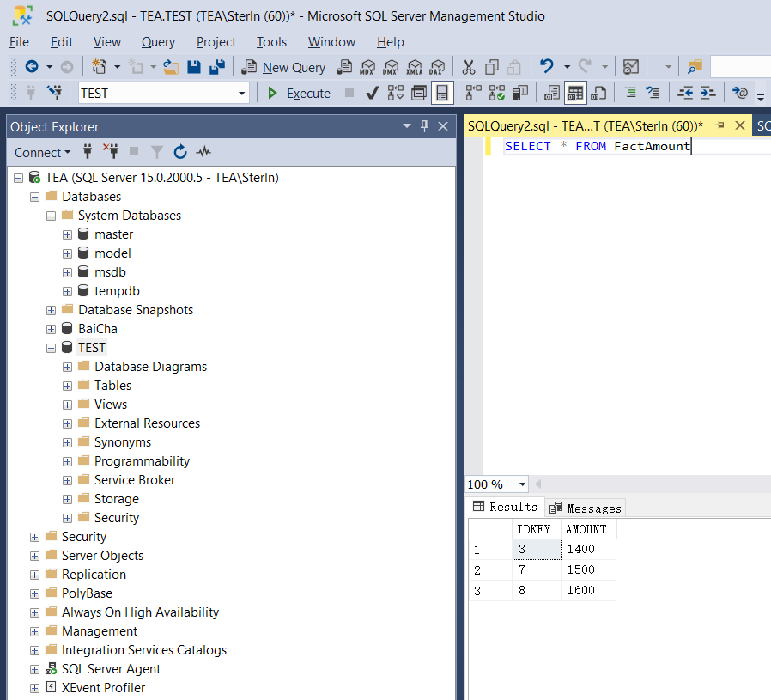Click the Copy icon
771x700 pixels.
(492, 67)
